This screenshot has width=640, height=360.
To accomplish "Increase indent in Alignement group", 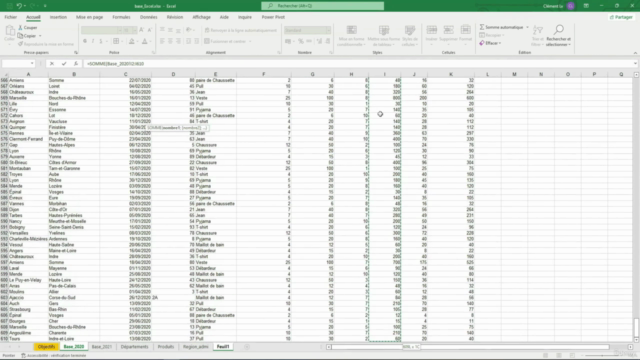I will pyautogui.click(x=197, y=41).
